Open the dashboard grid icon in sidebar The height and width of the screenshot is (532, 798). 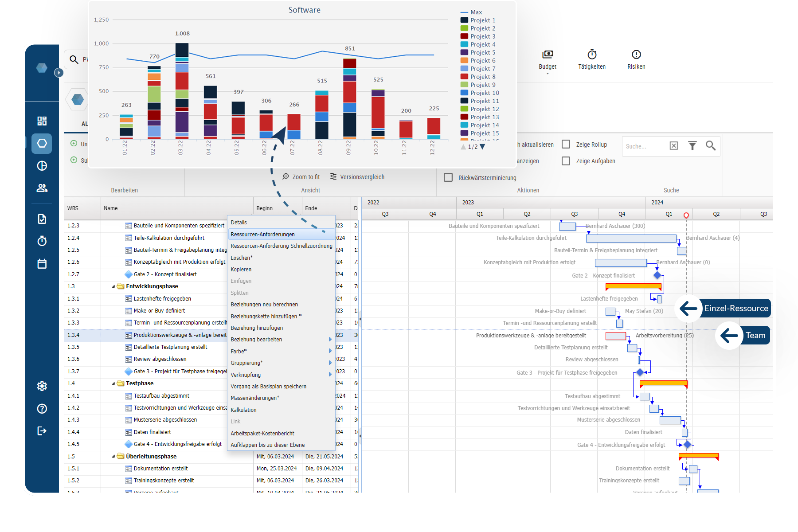coord(42,121)
